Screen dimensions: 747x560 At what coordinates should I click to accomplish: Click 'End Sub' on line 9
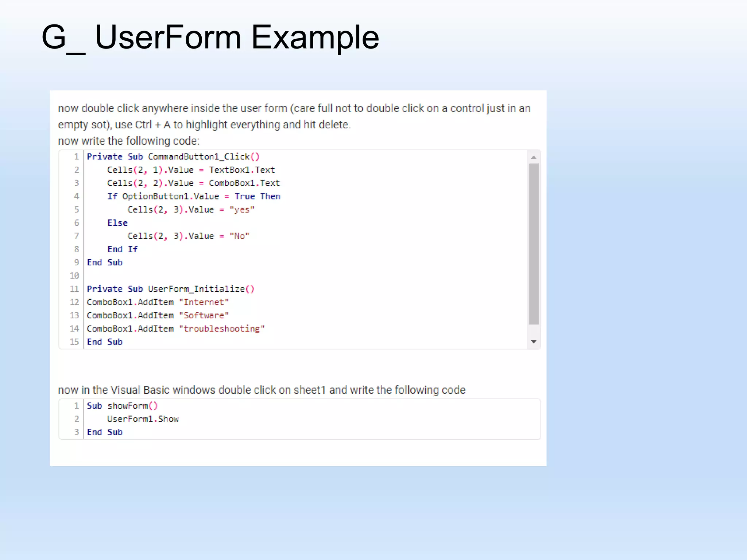click(105, 262)
